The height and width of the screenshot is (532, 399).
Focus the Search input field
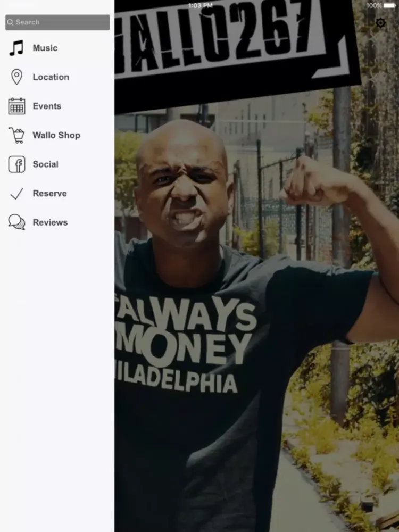pos(57,22)
